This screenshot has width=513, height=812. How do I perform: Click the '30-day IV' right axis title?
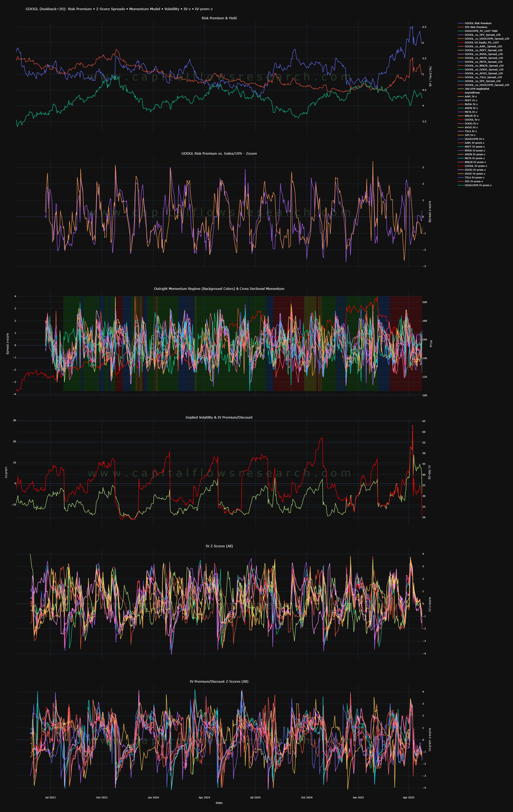click(430, 472)
